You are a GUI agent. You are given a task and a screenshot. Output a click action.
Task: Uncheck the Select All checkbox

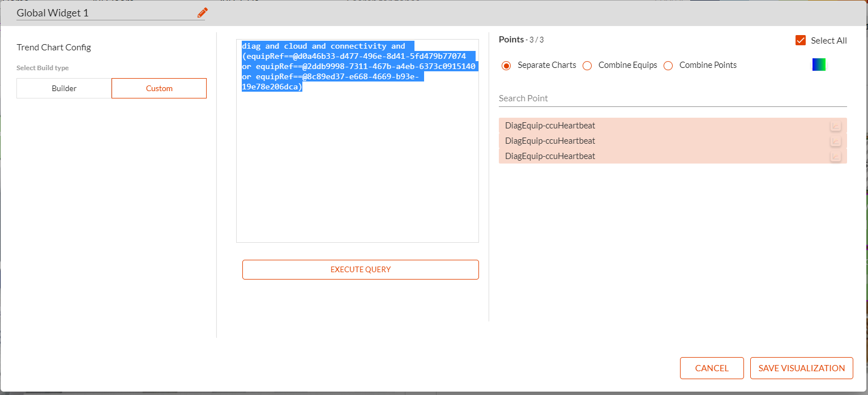click(x=801, y=40)
